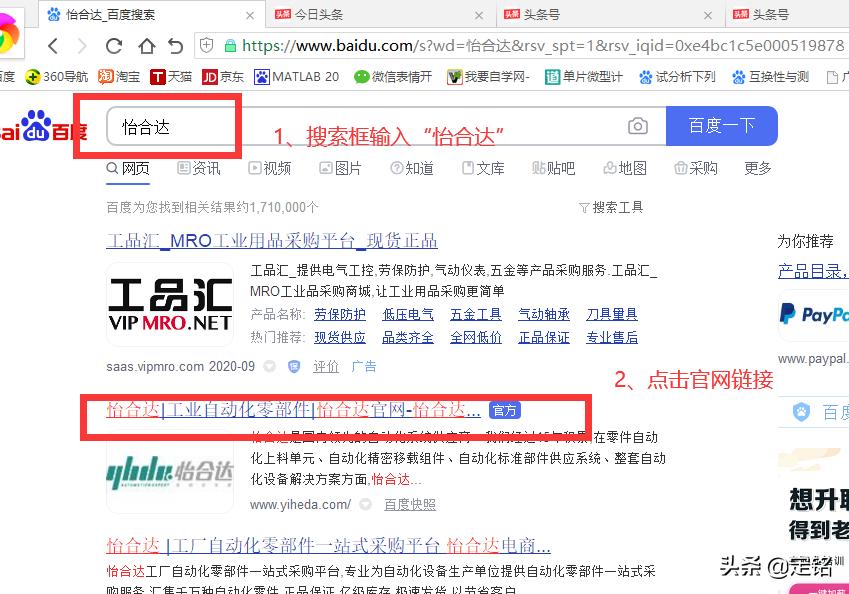
Task: Select the 视频 search category
Action: pyautogui.click(x=270, y=168)
